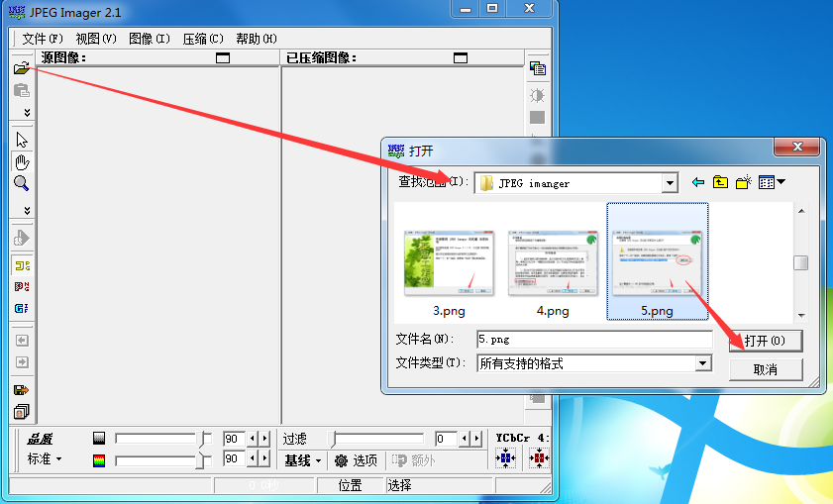Click the image info icon in right toolbar

pyautogui.click(x=538, y=68)
